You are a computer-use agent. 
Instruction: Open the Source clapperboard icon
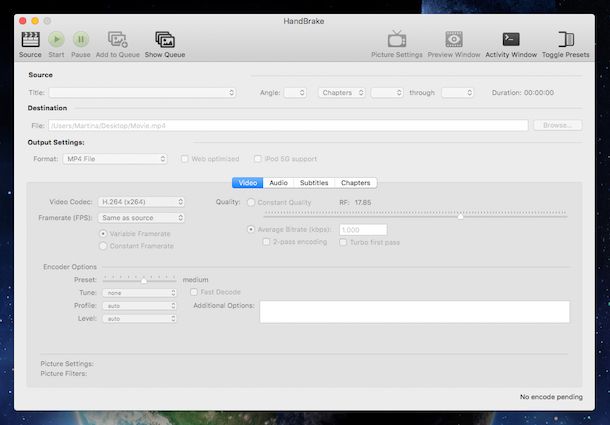click(x=30, y=39)
